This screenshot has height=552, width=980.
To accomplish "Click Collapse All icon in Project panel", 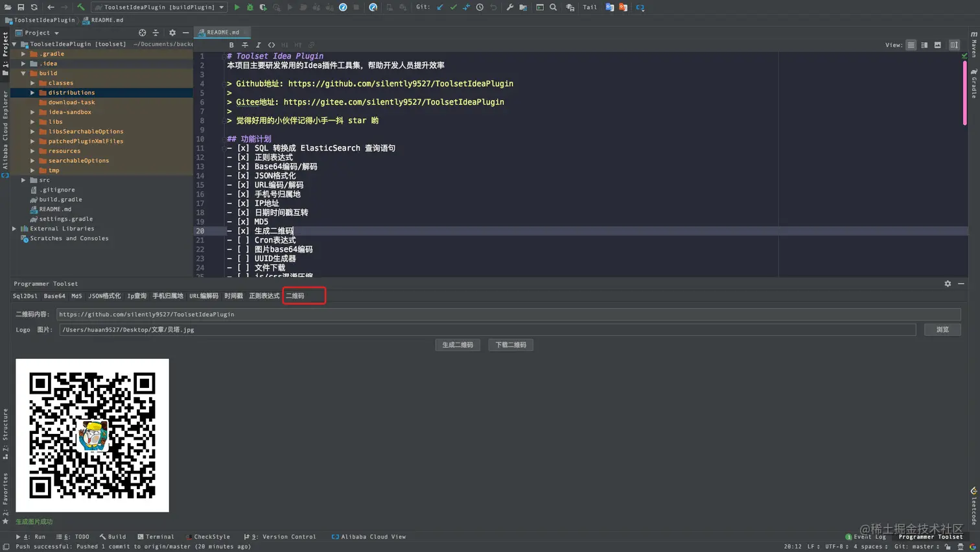I will 156,32.
